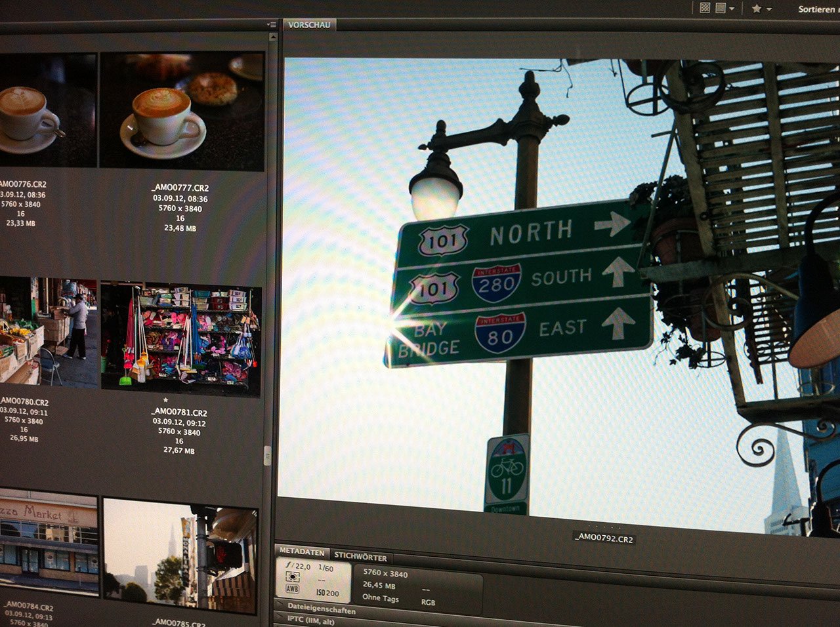Click the AWB white balance icon
This screenshot has height=627, width=840.
click(x=292, y=589)
